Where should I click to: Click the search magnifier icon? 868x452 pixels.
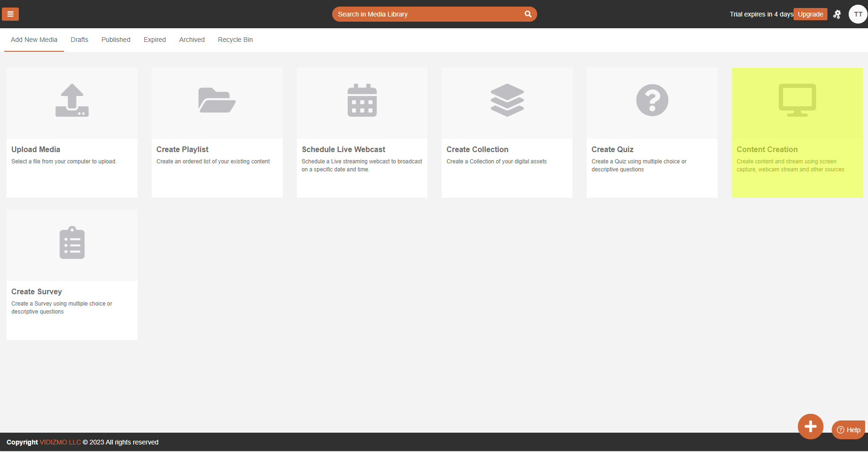click(x=528, y=14)
